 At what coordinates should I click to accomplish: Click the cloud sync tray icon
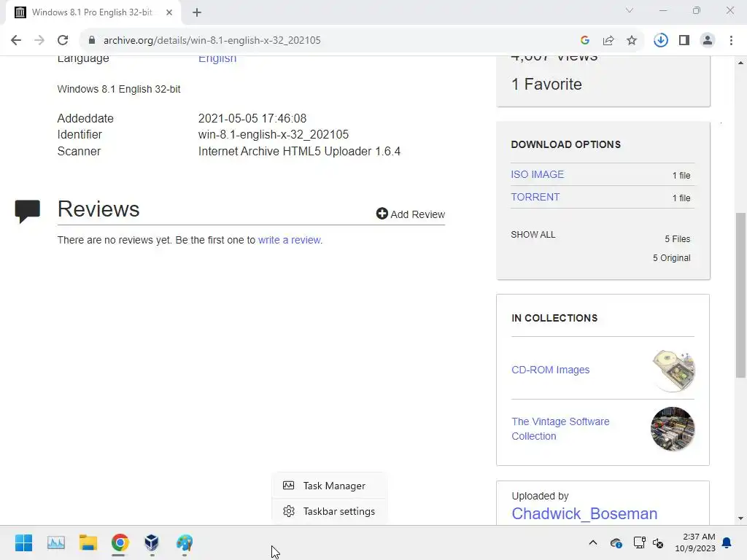[x=616, y=542]
